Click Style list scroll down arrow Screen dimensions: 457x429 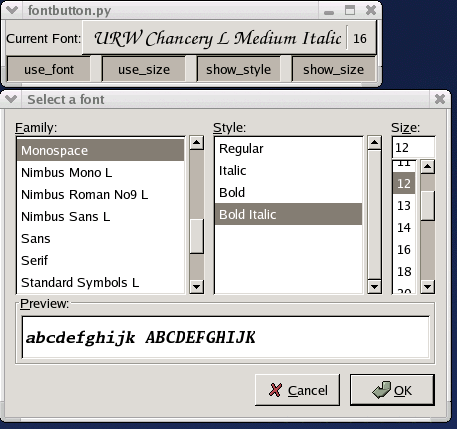pos(374,287)
